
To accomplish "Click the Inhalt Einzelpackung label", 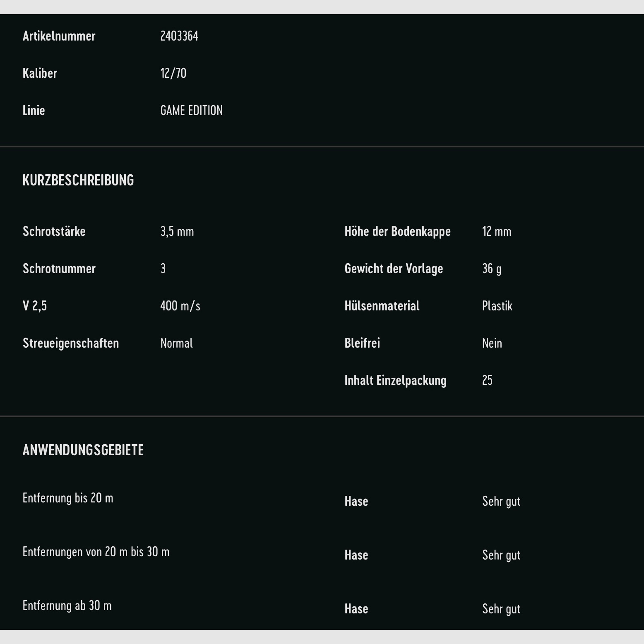I will 395,380.
